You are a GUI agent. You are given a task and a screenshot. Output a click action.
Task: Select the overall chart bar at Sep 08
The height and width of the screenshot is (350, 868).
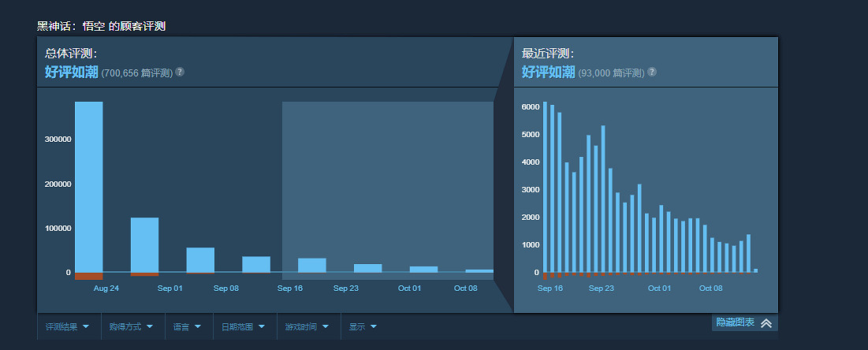click(200, 259)
